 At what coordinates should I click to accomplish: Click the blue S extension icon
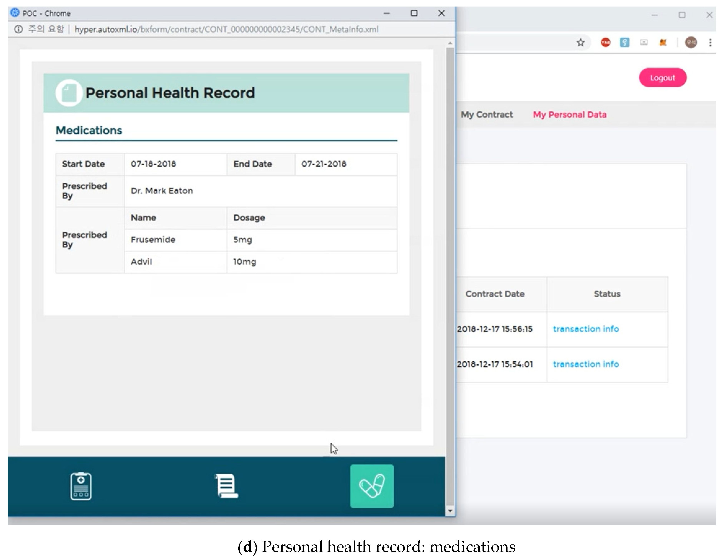[624, 43]
